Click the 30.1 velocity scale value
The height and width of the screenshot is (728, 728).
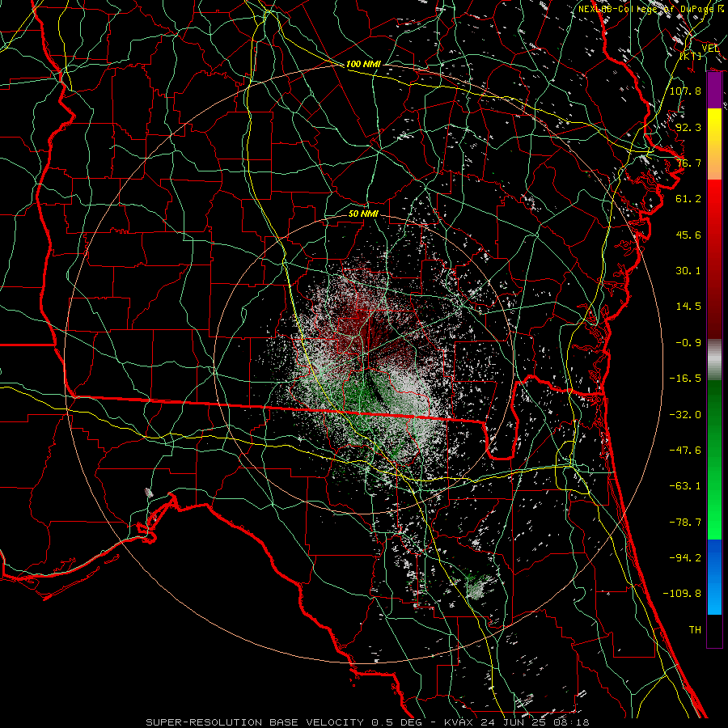click(x=688, y=271)
